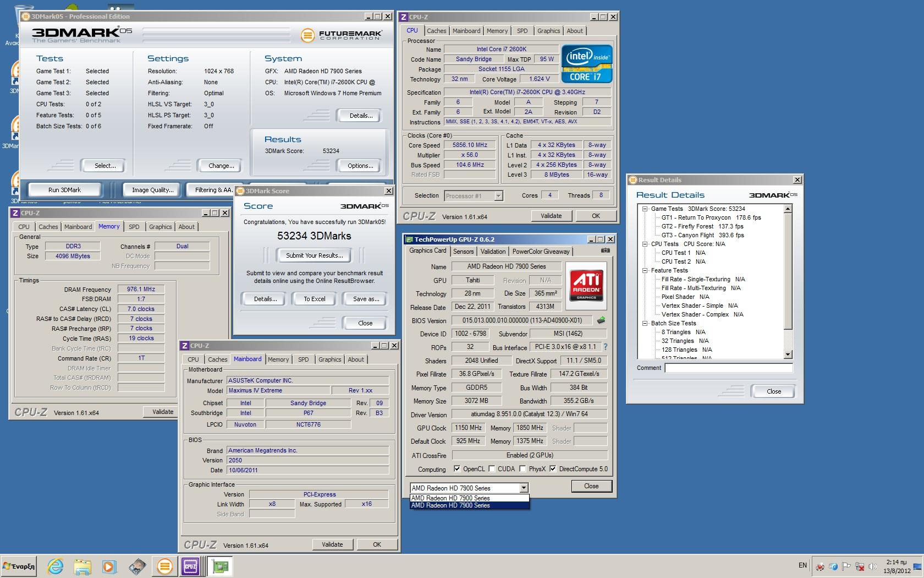The height and width of the screenshot is (578, 924).
Task: Click Result Details scrollbar up arrow
Action: point(788,209)
